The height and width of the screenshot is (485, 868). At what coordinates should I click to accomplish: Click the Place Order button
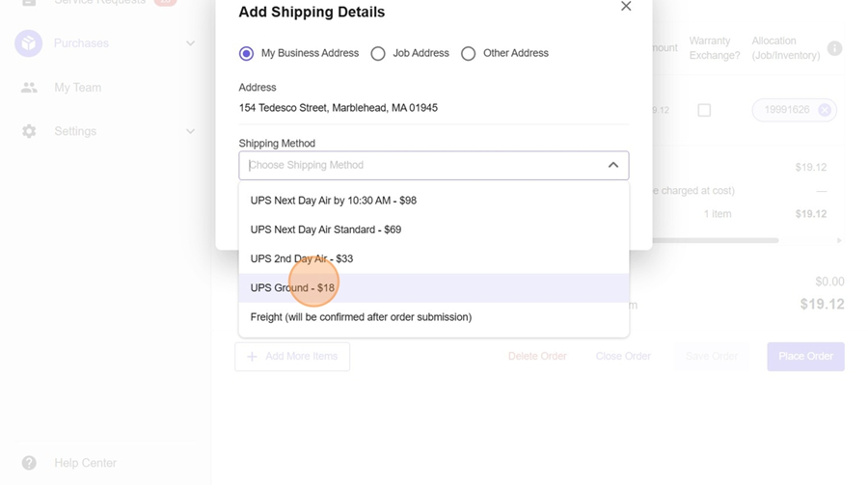tap(805, 357)
